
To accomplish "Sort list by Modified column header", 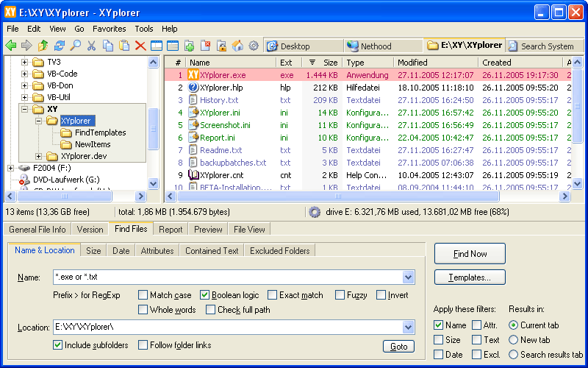I will 436,63.
